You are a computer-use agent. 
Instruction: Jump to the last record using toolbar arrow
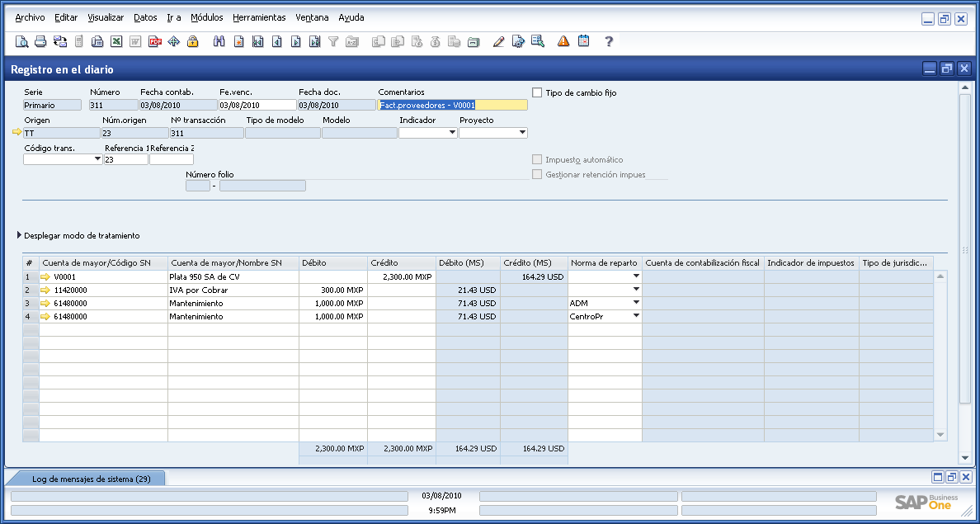point(314,41)
